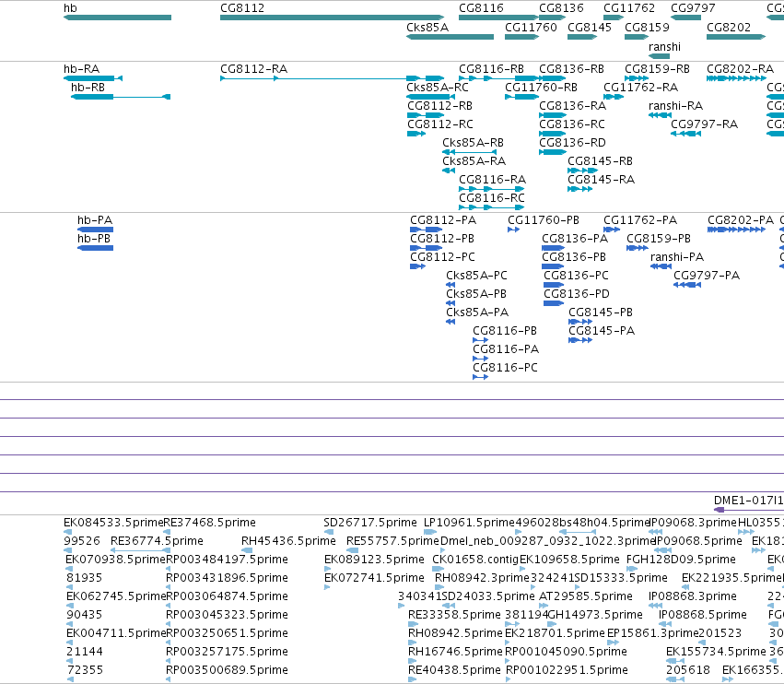Image resolution: width=784 pixels, height=684 pixels.
Task: Select the CG8112-RC transcript label
Action: [440, 124]
